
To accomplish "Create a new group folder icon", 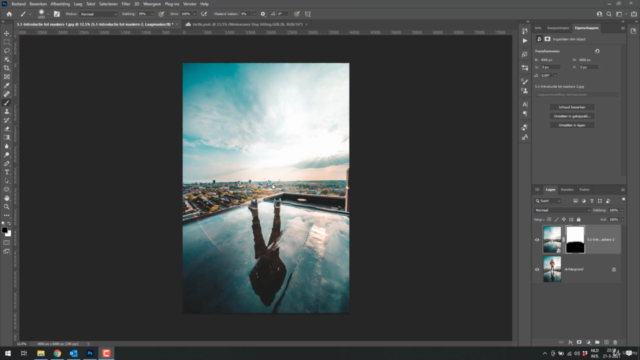I will (597, 342).
